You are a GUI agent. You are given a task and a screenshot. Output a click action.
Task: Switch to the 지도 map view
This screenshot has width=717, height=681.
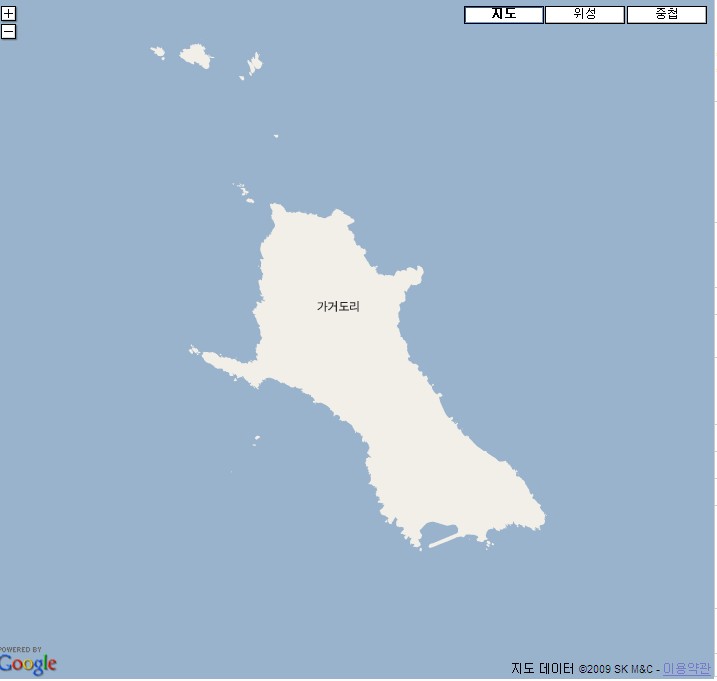coord(503,15)
